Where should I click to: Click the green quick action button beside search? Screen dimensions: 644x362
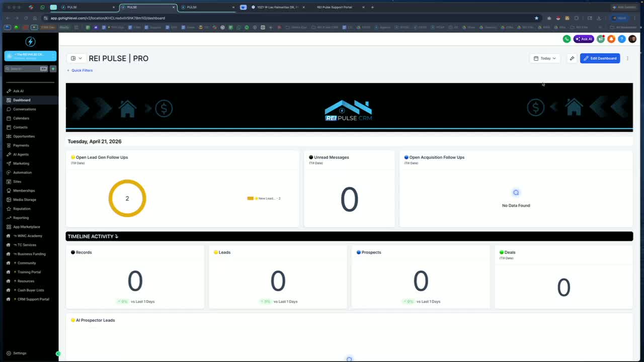(x=53, y=68)
